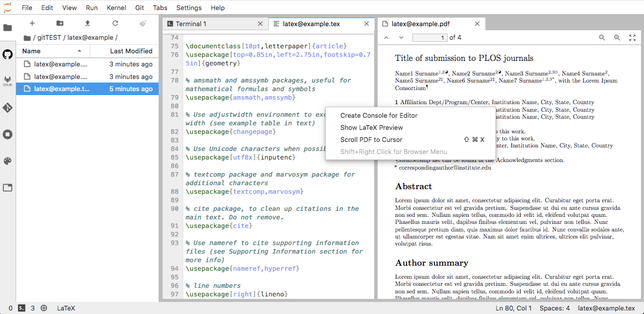Click the gitTEST breadcrumb
The width and height of the screenshot is (644, 314).
click(49, 38)
